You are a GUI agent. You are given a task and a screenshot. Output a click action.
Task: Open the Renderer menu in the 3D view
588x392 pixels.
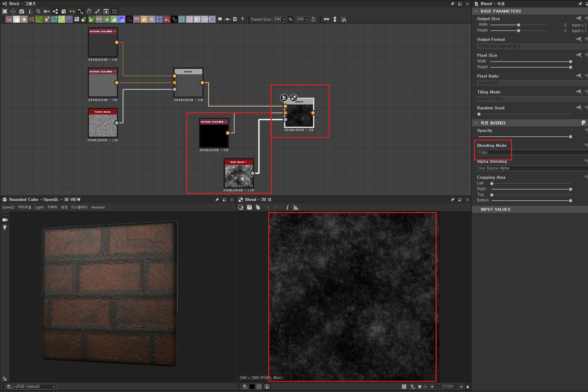click(98, 207)
